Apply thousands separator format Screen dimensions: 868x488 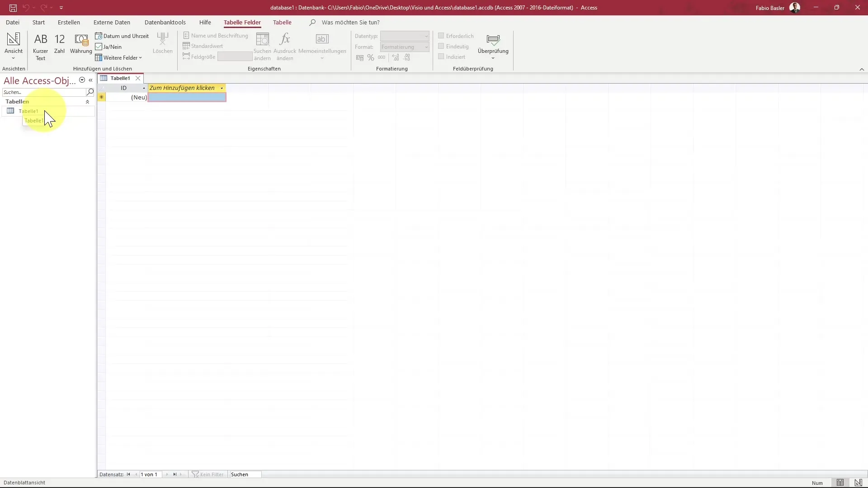(382, 57)
